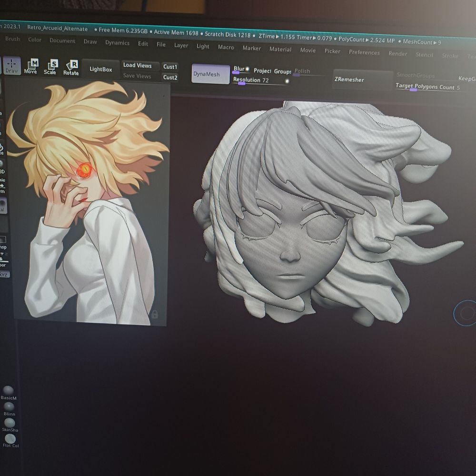Click the Cust2 button
The height and width of the screenshot is (476, 476).
[x=170, y=78]
